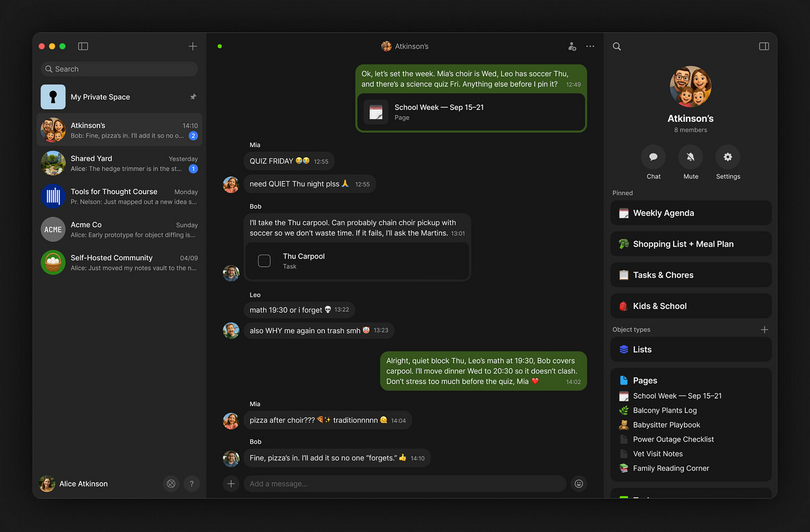This screenshot has height=532, width=810.
Task: Open pinned Weekly Agenda
Action: click(691, 213)
